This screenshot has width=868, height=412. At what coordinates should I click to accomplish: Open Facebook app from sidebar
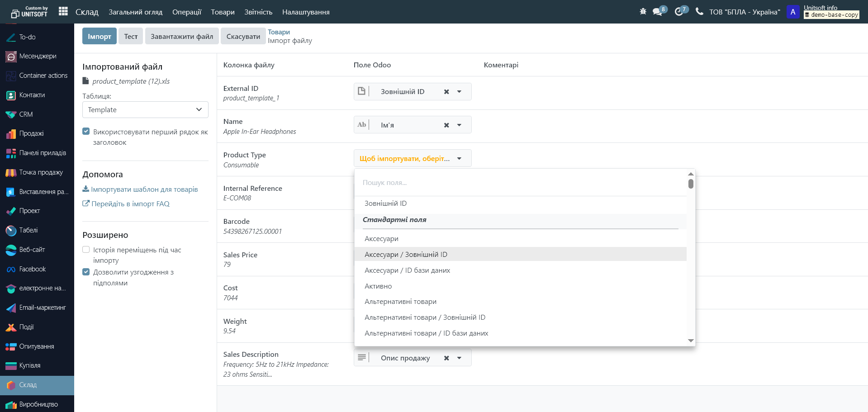pyautogui.click(x=32, y=269)
